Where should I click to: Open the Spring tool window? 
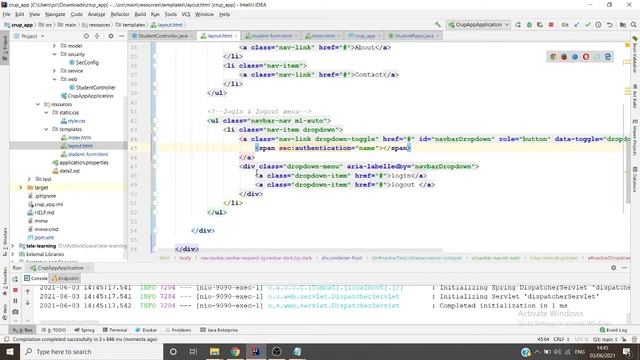coord(84,330)
